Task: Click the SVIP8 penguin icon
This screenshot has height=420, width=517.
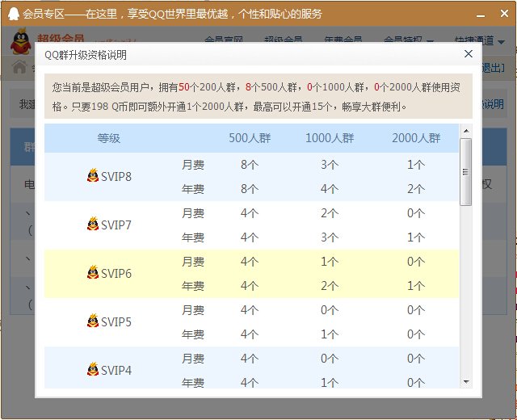Action: [93, 175]
